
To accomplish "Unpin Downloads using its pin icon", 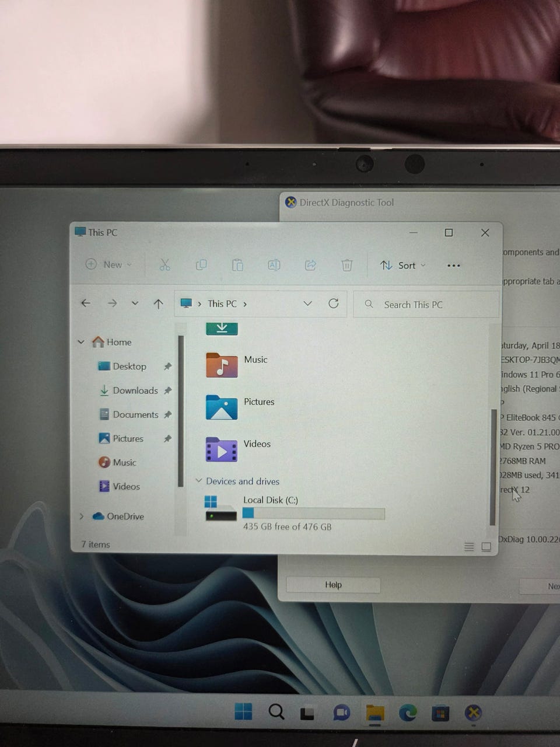I will point(167,390).
